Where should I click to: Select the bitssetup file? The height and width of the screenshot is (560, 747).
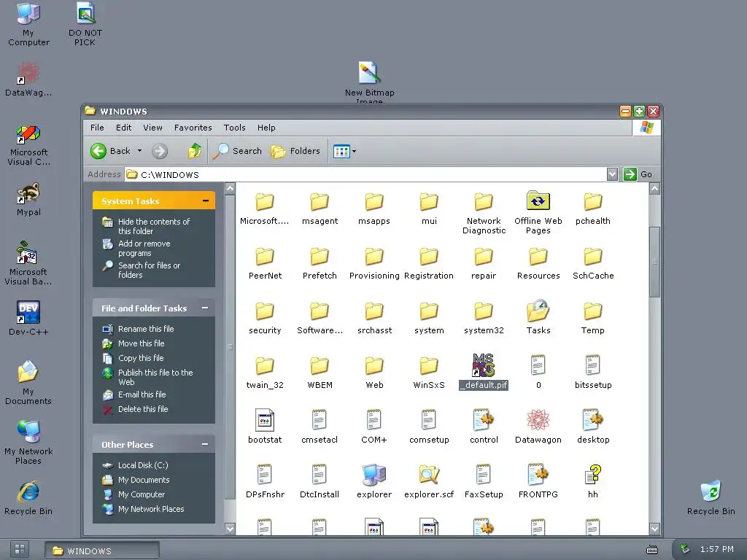(593, 373)
